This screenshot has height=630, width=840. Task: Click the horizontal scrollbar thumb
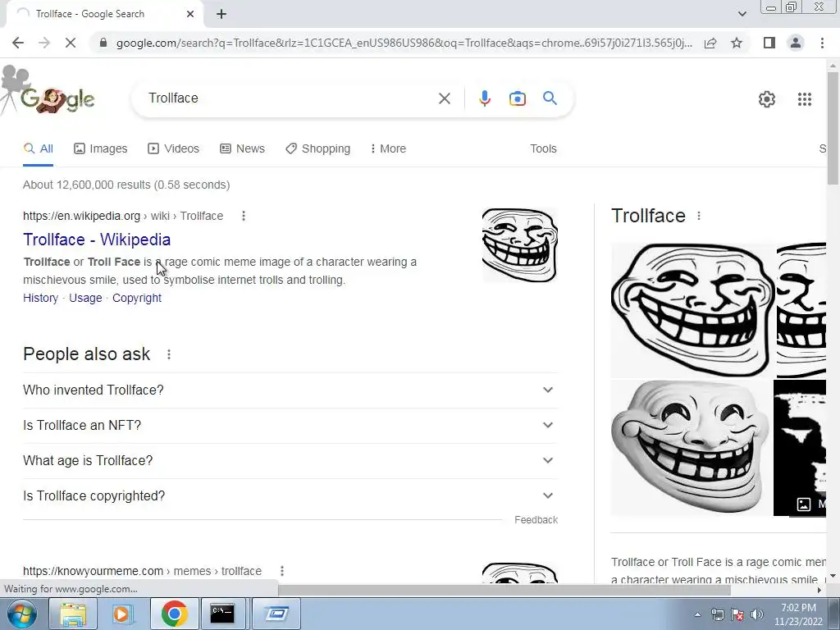[x=504, y=590]
